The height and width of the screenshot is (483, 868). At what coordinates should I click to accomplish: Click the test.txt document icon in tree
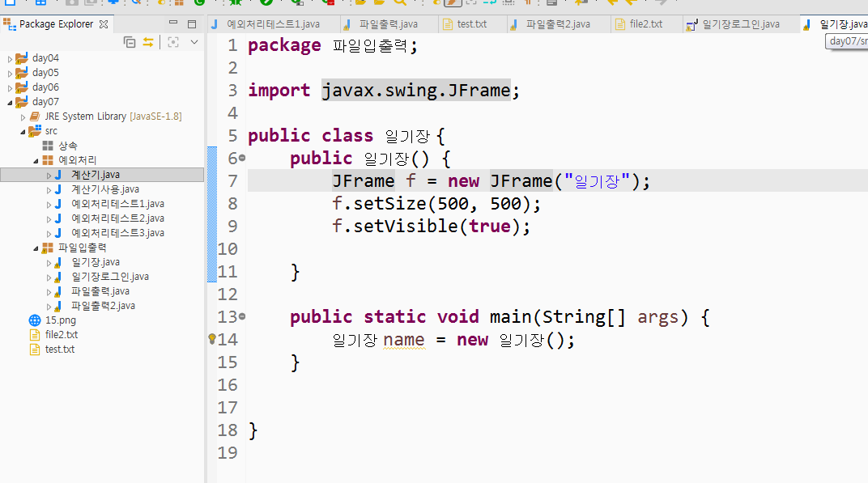tap(35, 350)
